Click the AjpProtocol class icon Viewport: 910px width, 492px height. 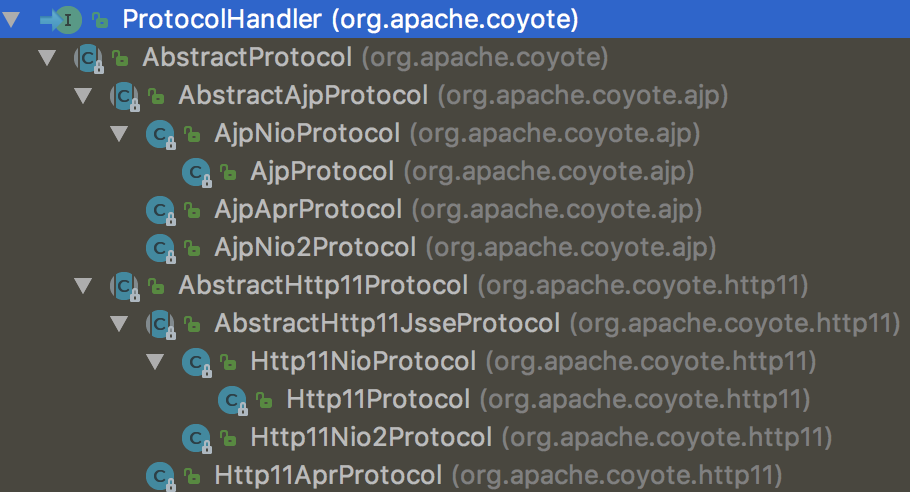tap(195, 172)
